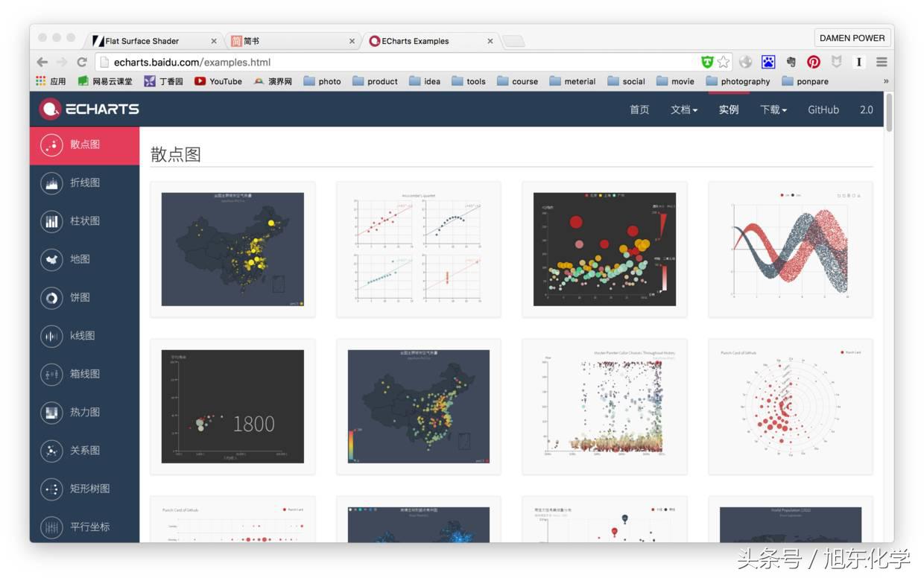Expand the 文档 dropdown menu
The height and width of the screenshot is (578, 924).
(x=684, y=109)
